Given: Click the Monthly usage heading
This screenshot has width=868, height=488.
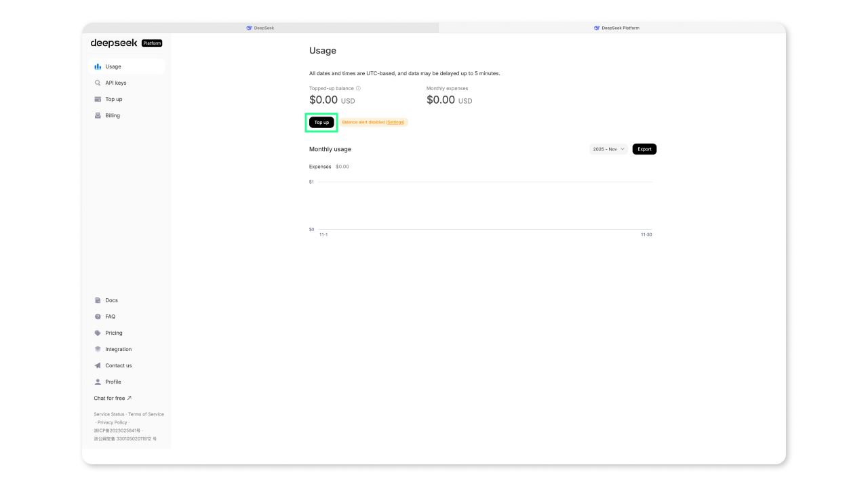Looking at the screenshot, I should click(x=330, y=149).
